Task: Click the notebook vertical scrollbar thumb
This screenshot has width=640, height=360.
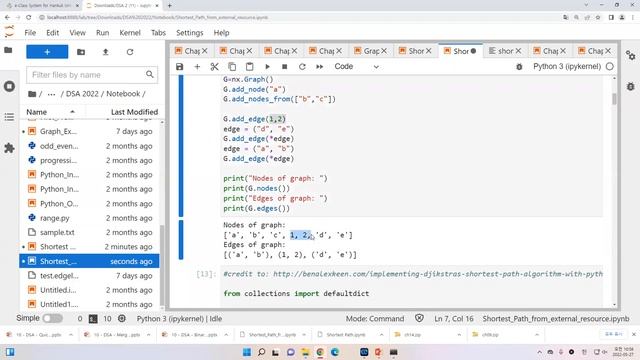Action: tap(614, 99)
